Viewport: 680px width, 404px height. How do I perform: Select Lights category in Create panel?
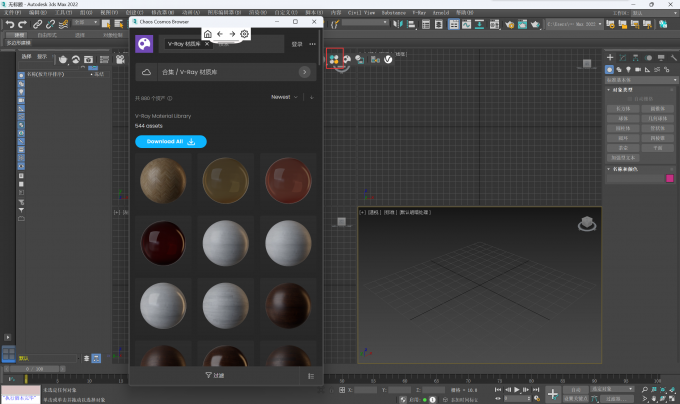pos(628,69)
